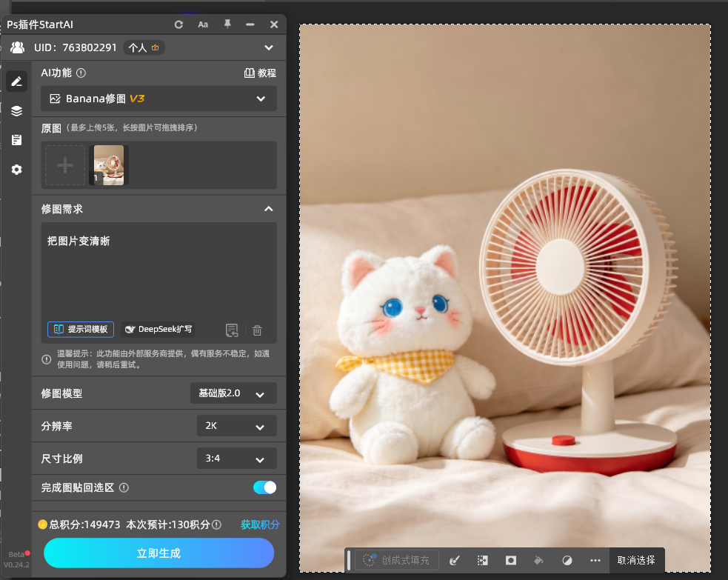Collapse the 修图需求 section

pos(268,209)
